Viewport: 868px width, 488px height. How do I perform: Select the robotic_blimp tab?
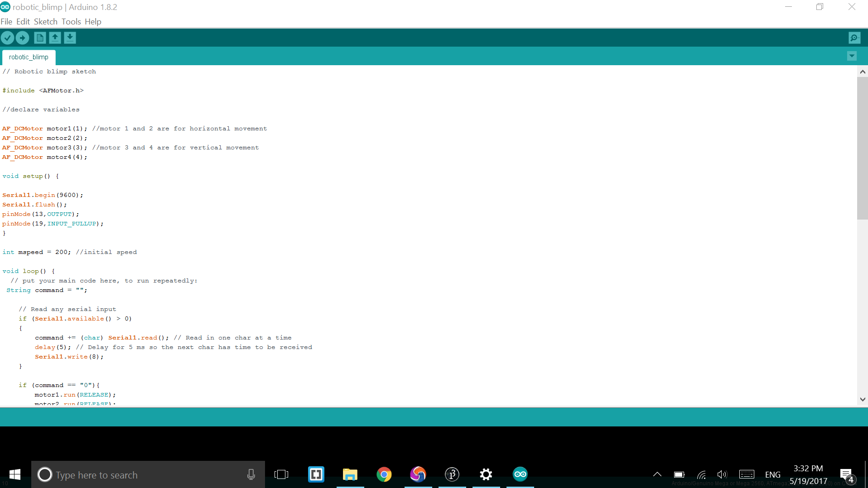click(x=29, y=57)
